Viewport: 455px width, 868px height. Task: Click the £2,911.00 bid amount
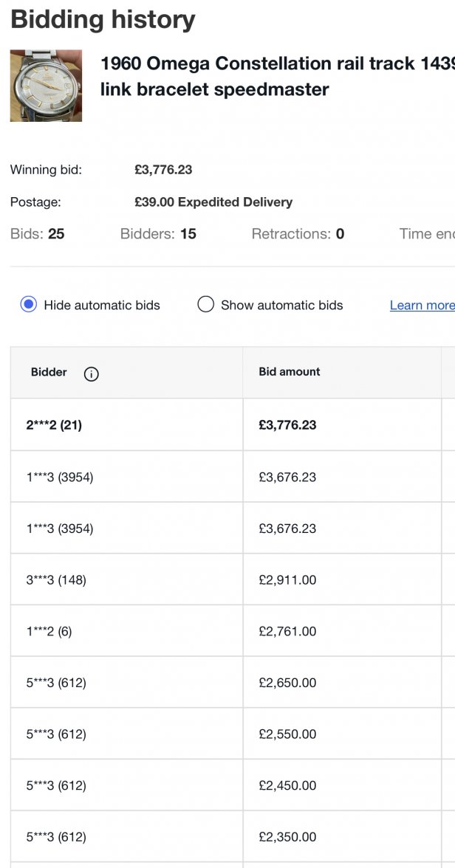tap(287, 580)
